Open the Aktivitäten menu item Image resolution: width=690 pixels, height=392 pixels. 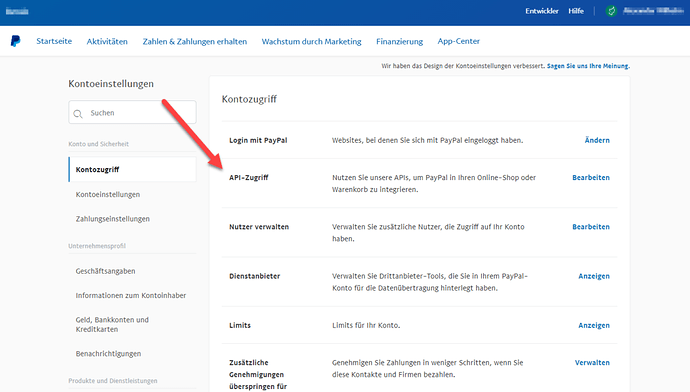[107, 41]
